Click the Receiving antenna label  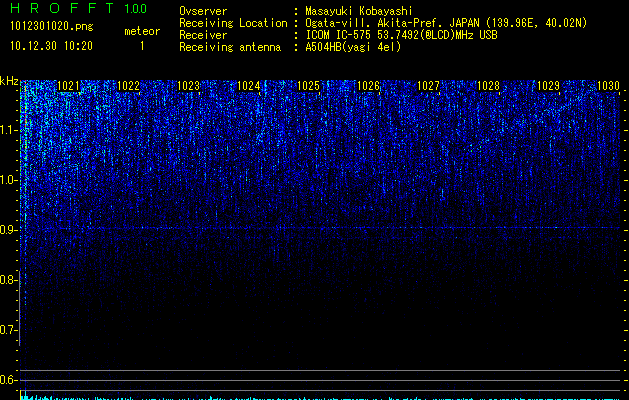230,47
